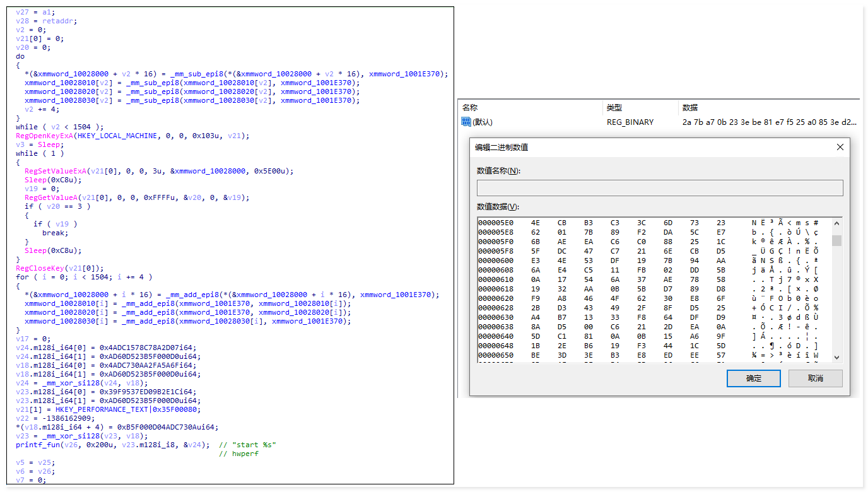Focus the 数值名称 input field
The image size is (868, 492).
(x=660, y=188)
